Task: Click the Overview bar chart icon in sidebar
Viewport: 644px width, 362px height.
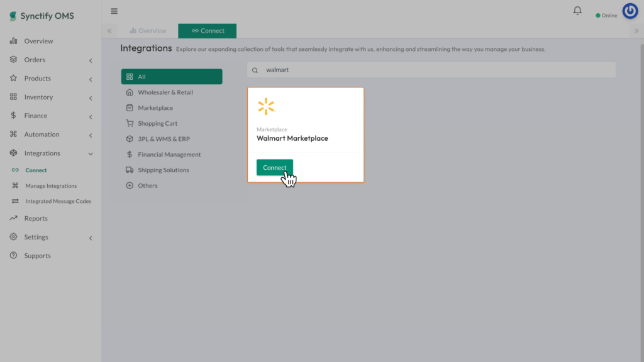Action: (x=14, y=41)
